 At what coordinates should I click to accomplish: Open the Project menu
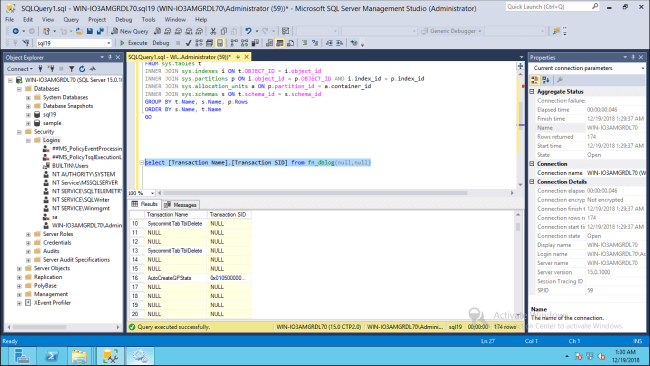coord(97,19)
